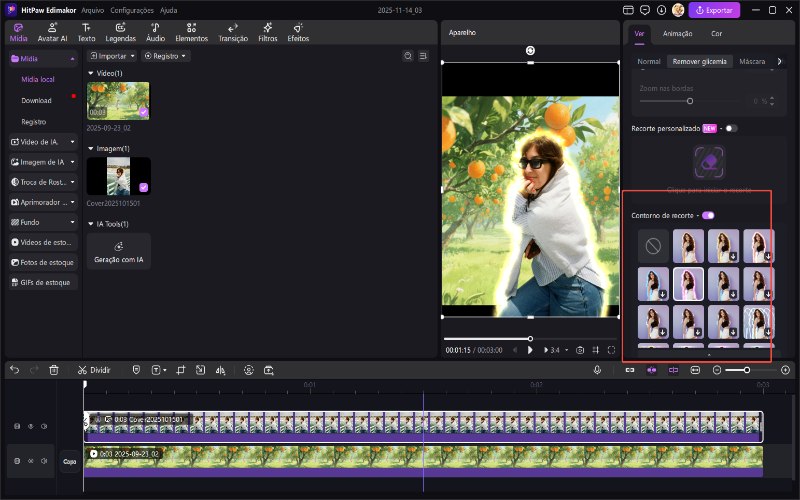Click the crop icon in timeline toolbar
The width and height of the screenshot is (800, 500).
181,370
